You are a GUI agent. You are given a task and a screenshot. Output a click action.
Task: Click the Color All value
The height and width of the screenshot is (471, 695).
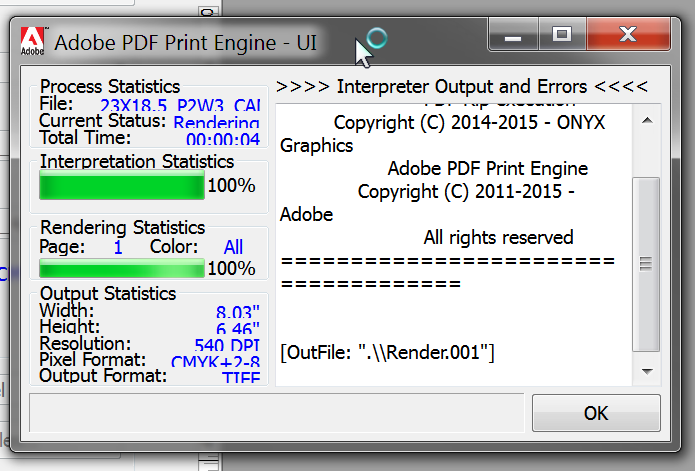[x=233, y=247]
